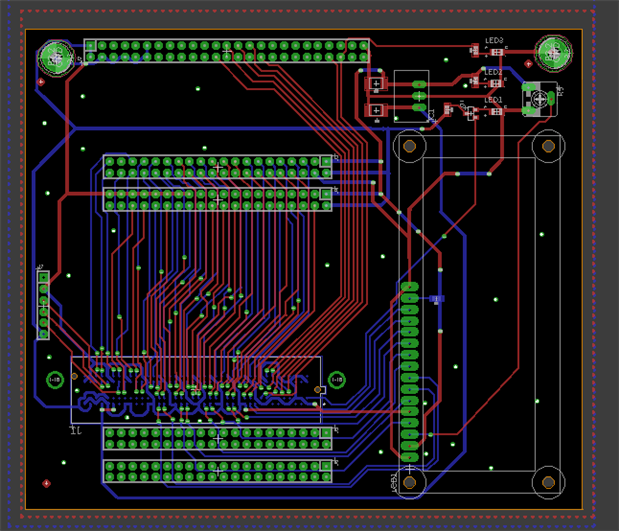Image resolution: width=619 pixels, height=531 pixels.
Task: Select green ring fiducial right of the IC
Action: click(337, 380)
